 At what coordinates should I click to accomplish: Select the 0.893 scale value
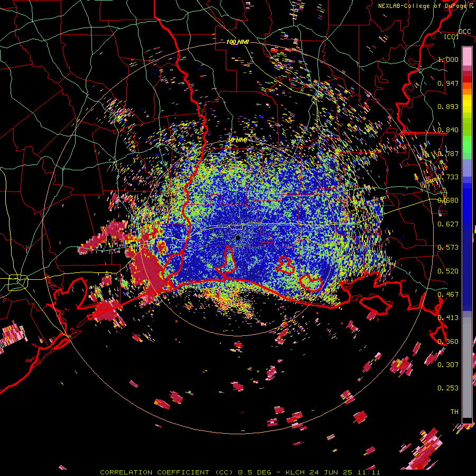(448, 106)
